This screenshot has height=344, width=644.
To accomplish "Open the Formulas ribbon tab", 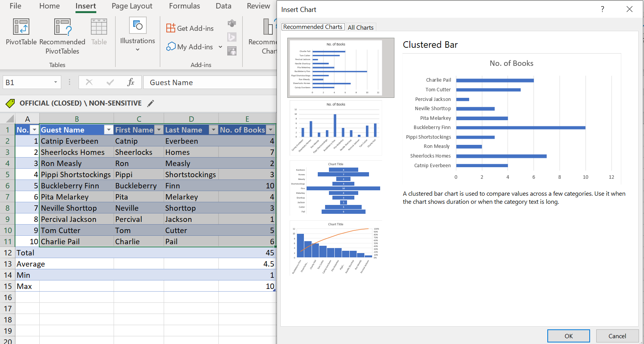I will [x=184, y=6].
